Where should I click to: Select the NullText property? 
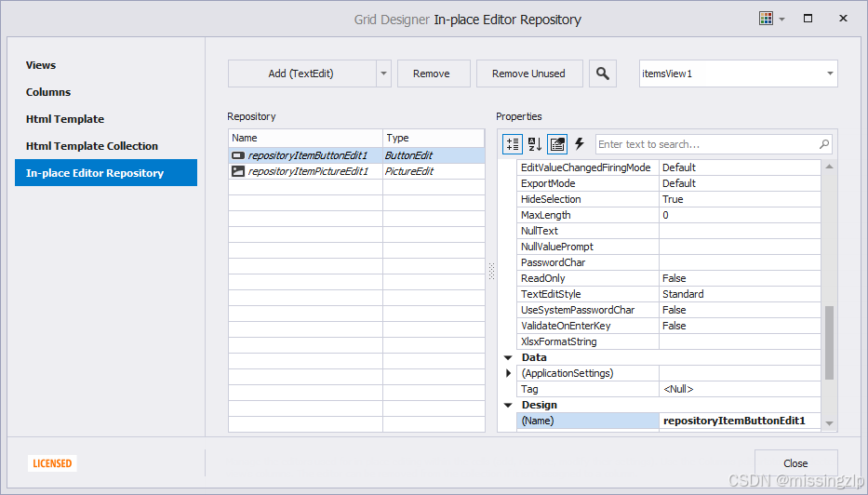click(x=588, y=231)
